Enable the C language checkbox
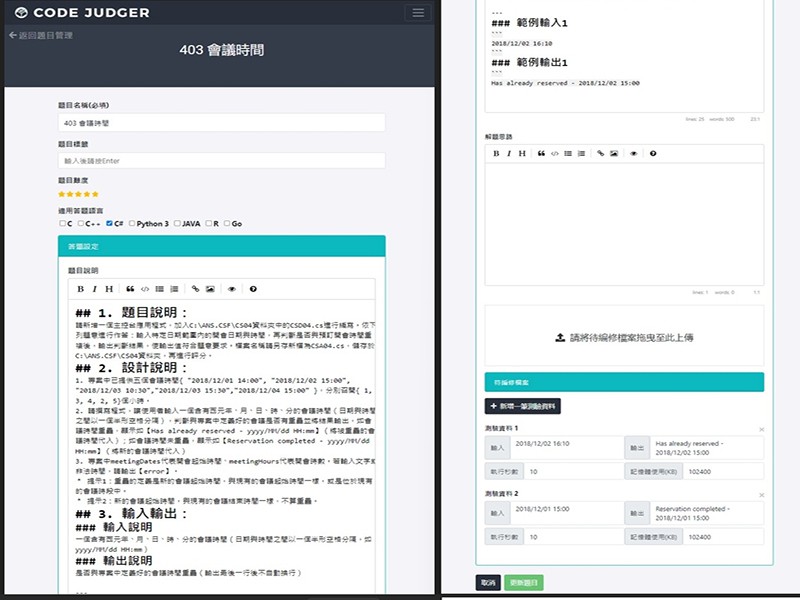 click(x=62, y=223)
